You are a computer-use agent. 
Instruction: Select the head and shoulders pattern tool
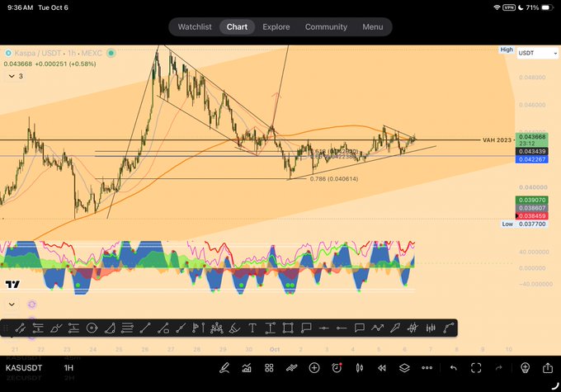coord(217,328)
